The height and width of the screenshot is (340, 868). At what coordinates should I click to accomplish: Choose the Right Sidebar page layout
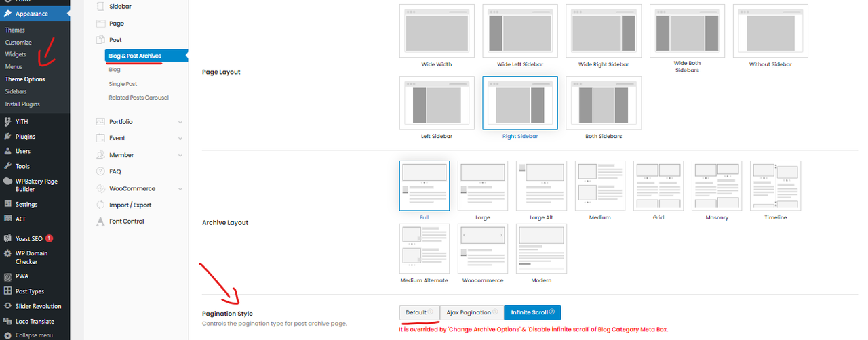click(520, 102)
